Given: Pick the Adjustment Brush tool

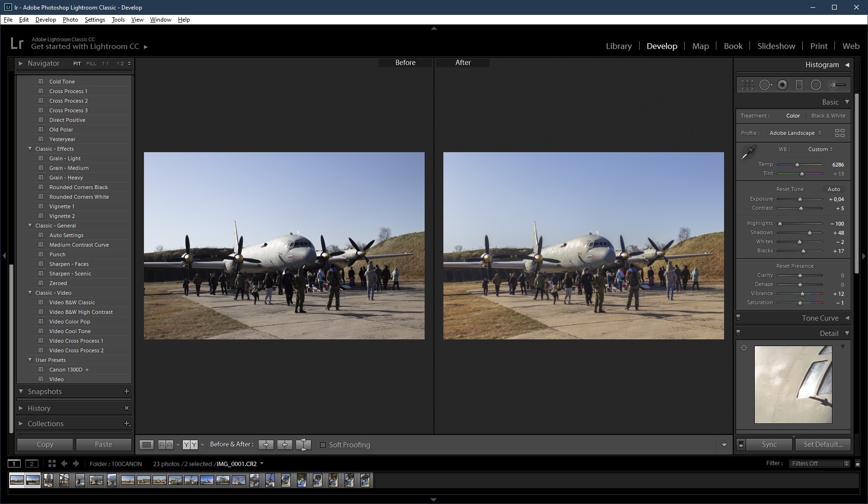Looking at the screenshot, I should 838,85.
